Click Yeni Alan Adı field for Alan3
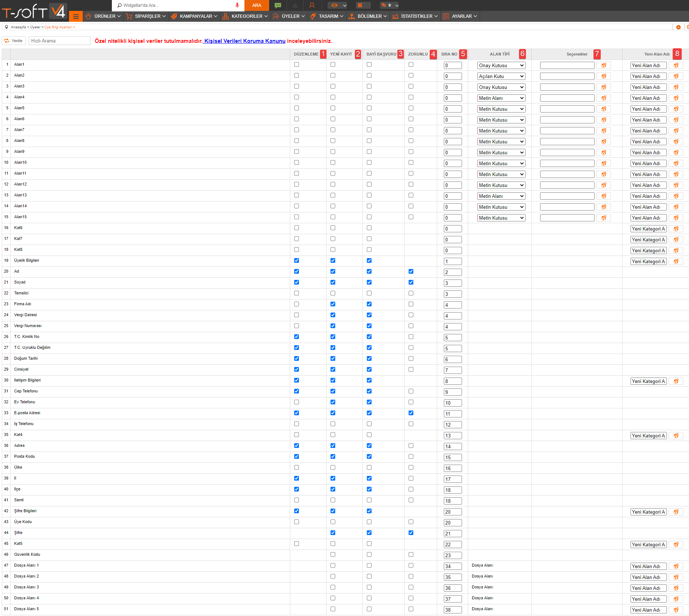Screen dimensions: 689x616 pos(648,87)
